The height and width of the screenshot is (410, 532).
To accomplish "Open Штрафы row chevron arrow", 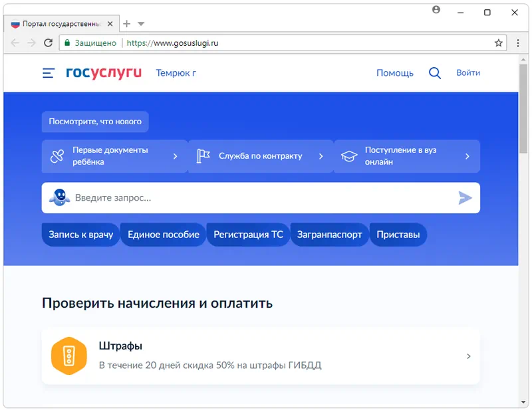I will [x=469, y=356].
